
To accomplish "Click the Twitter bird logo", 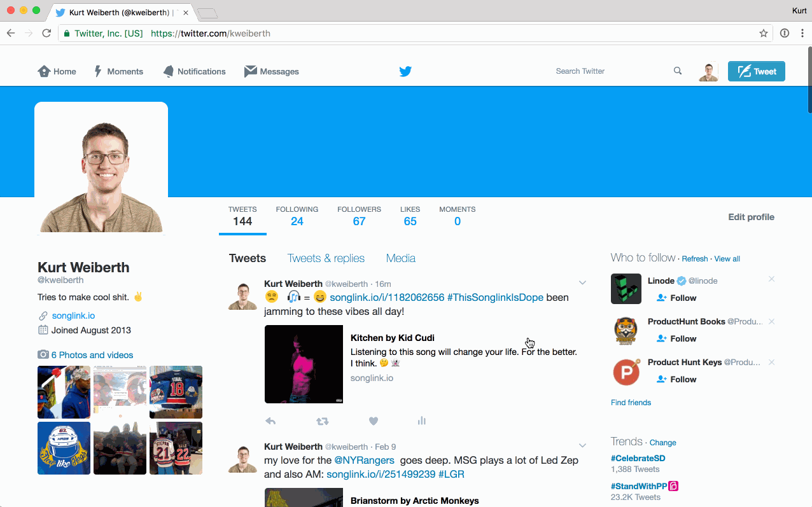I will (405, 71).
